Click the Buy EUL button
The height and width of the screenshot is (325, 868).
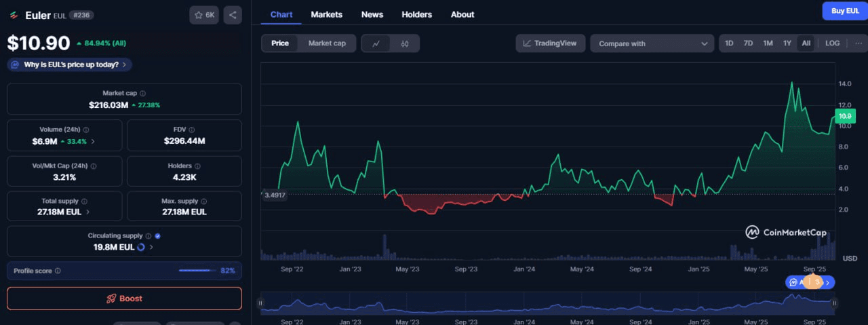coord(844,11)
